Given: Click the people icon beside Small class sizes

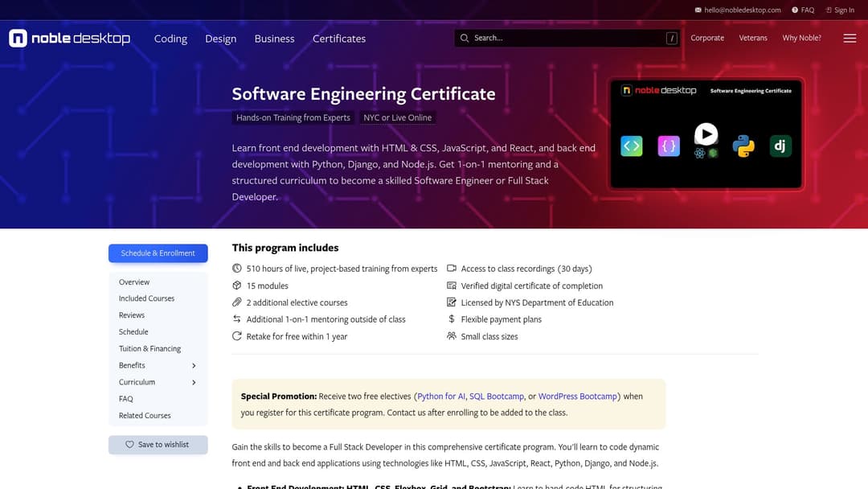Looking at the screenshot, I should click(452, 336).
